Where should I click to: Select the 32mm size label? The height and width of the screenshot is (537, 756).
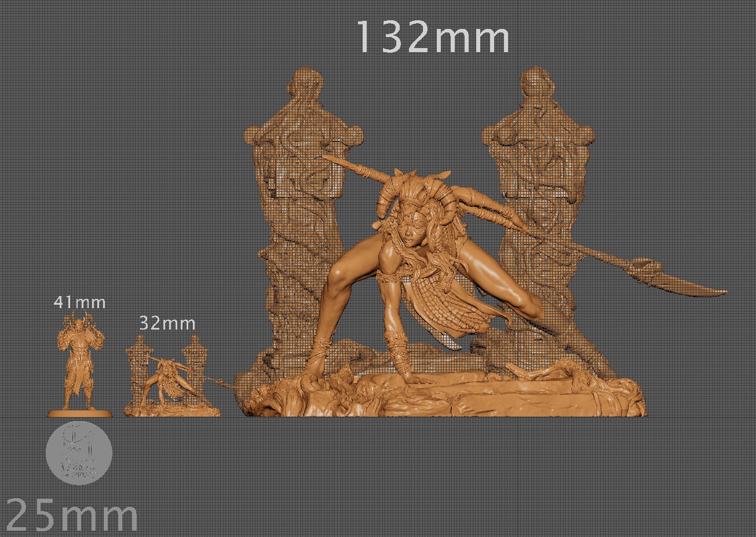point(167,323)
